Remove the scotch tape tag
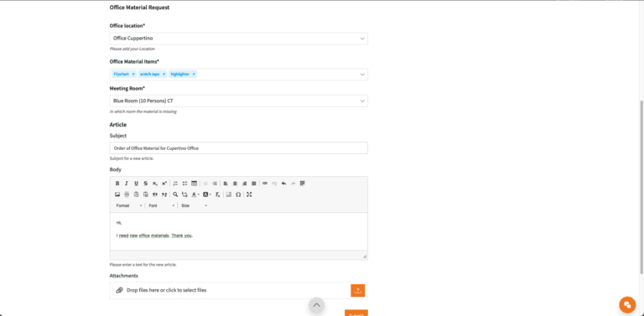 tap(164, 75)
